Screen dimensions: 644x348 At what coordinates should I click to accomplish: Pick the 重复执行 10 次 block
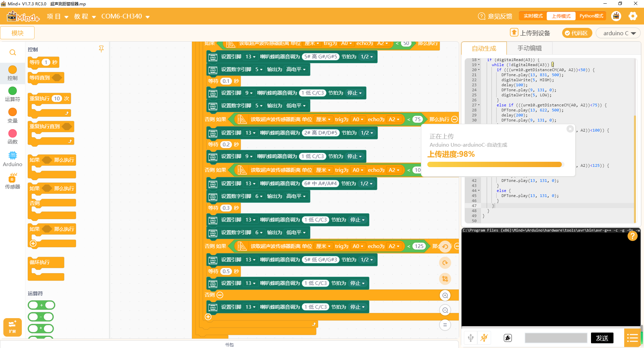click(50, 105)
